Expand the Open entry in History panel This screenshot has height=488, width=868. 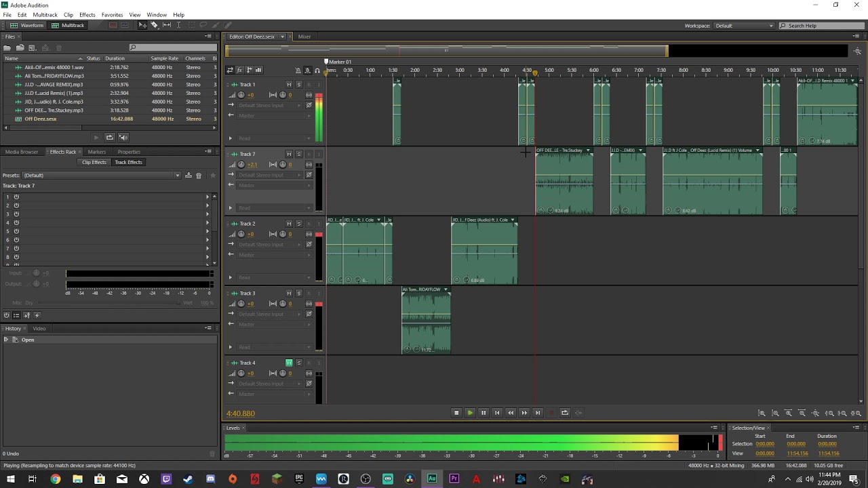[6, 340]
